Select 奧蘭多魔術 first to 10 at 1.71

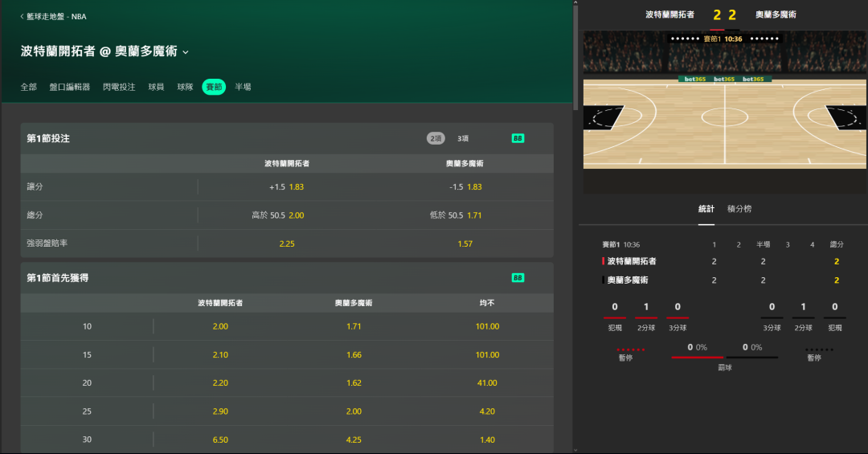tap(354, 327)
